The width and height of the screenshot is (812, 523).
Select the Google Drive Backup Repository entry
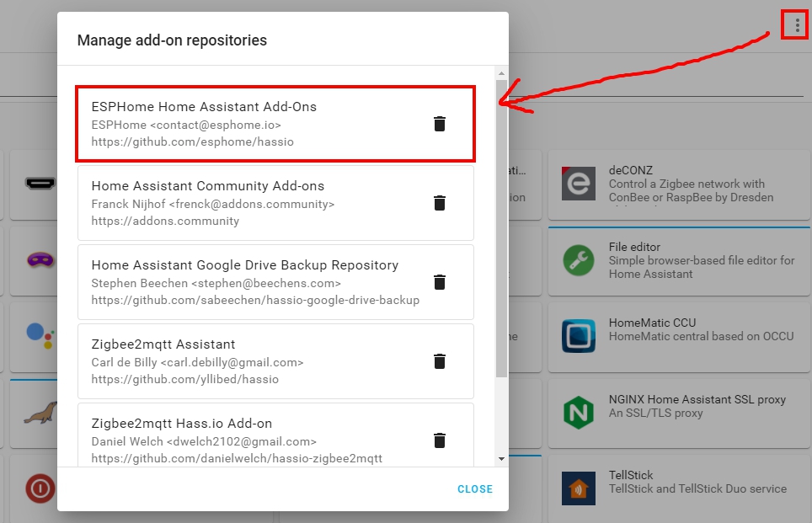pos(275,282)
